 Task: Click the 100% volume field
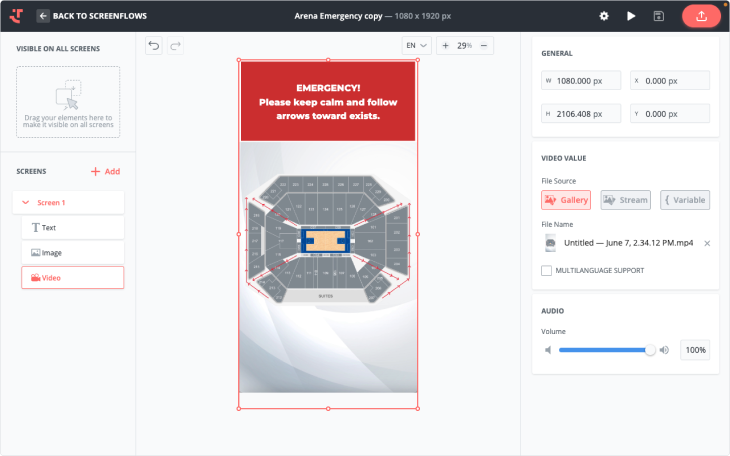pyautogui.click(x=695, y=350)
